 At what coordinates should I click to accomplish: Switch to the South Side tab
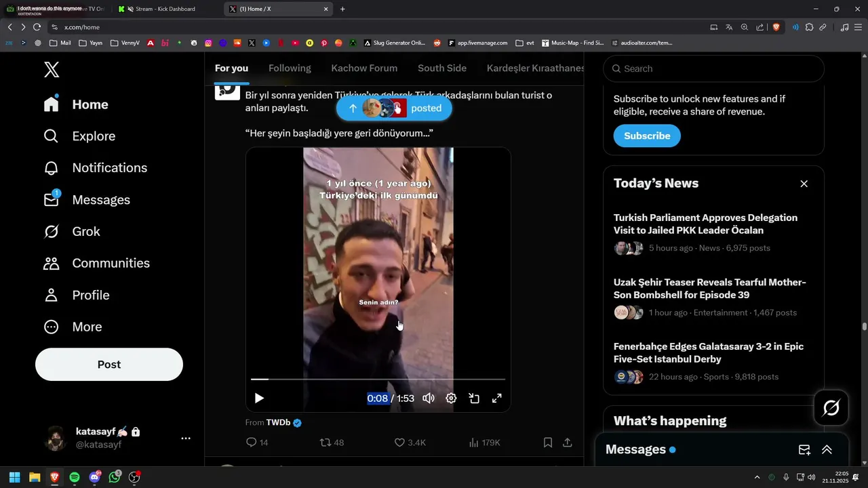click(442, 68)
